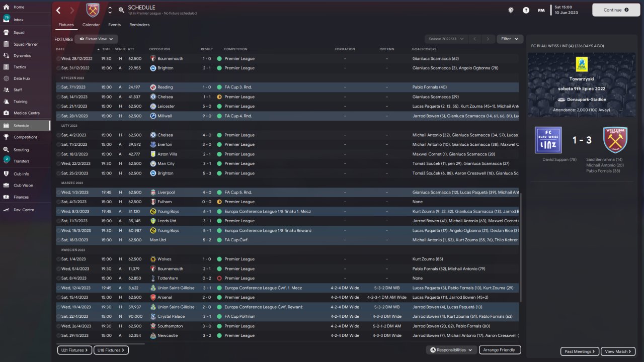Open U18 Fixtures
Viewport: 644px width, 362px height.
point(111,350)
